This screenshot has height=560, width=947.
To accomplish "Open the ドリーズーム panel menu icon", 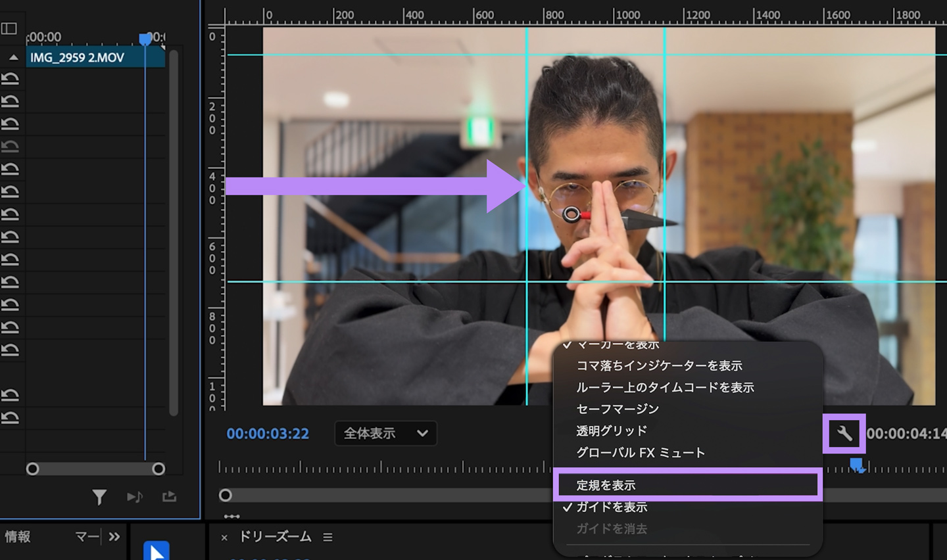I will pyautogui.click(x=328, y=537).
